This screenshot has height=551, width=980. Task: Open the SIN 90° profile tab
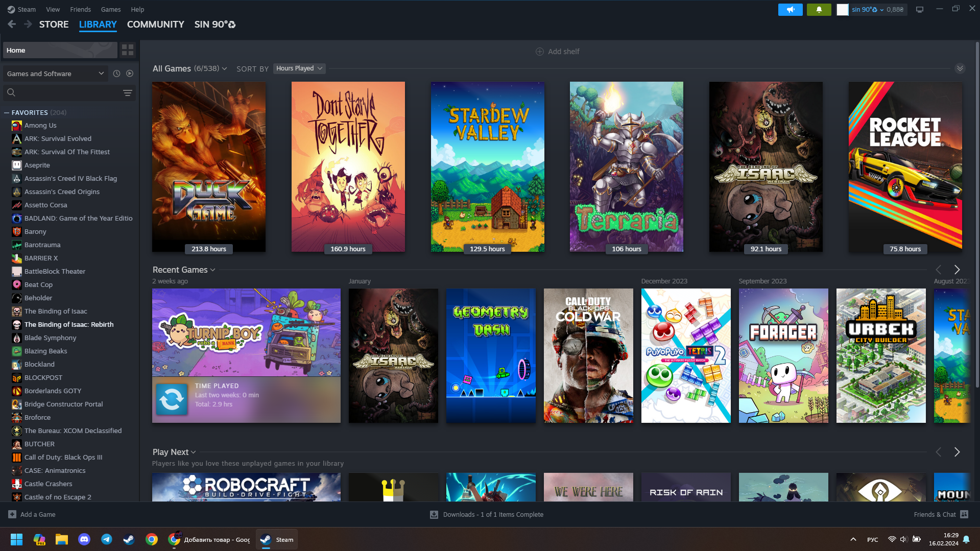pos(214,24)
